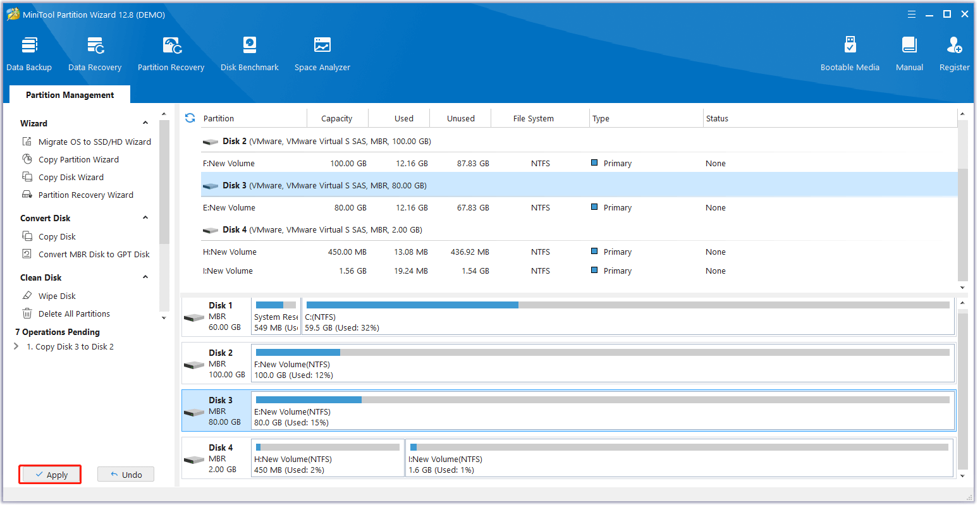980x505 pixels.
Task: Click the Register user icon
Action: [x=954, y=46]
